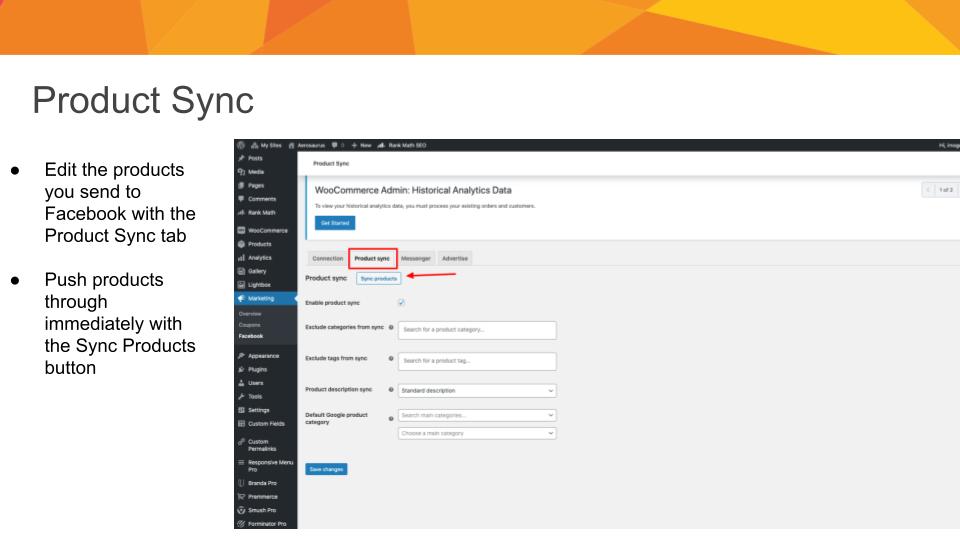Open the Facebook submenu item

[x=251, y=336]
